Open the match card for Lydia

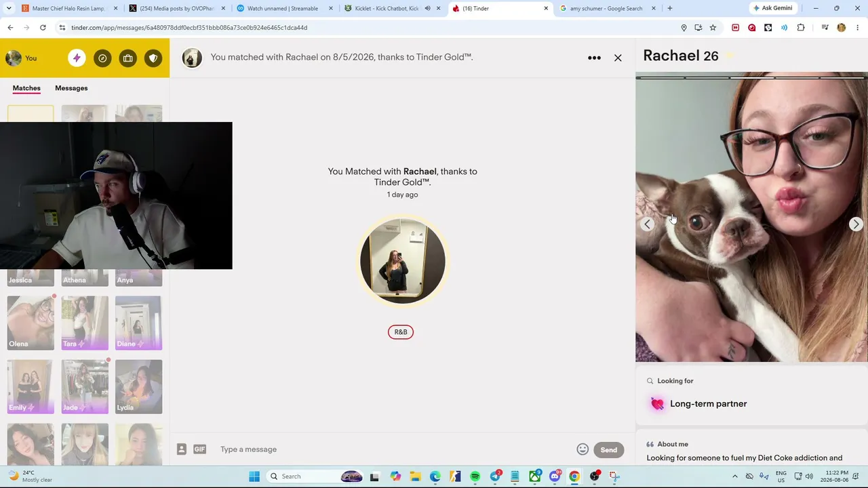138,386
